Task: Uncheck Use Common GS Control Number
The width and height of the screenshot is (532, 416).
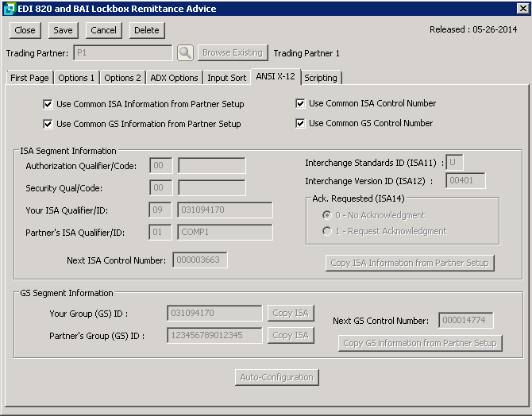Action: point(301,123)
